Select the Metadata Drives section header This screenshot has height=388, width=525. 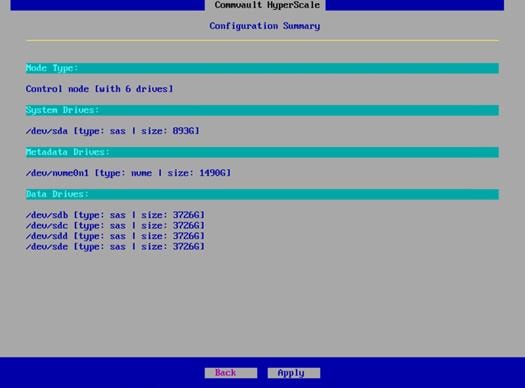(262, 152)
